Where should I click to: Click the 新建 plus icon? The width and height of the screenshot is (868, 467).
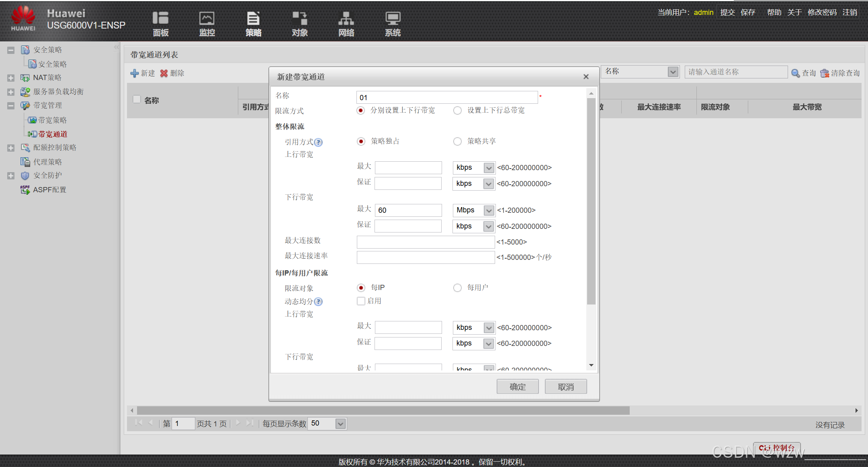135,73
